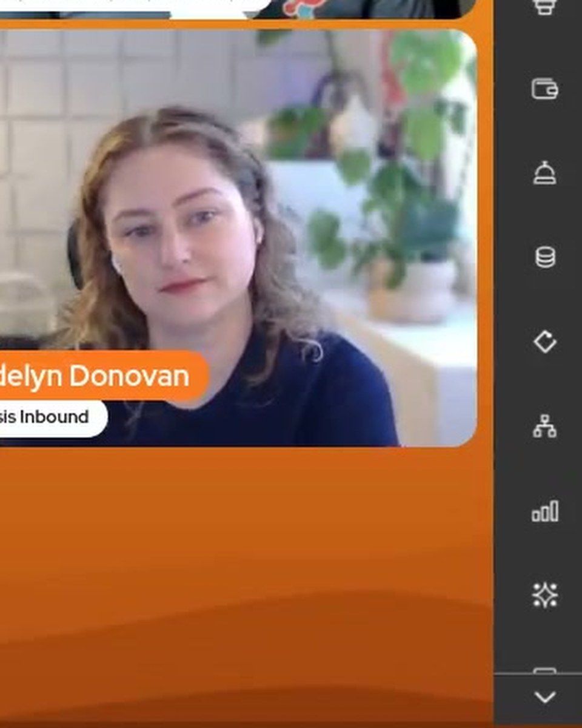Click the white Inbound company label
582x728 pixels.
53,417
